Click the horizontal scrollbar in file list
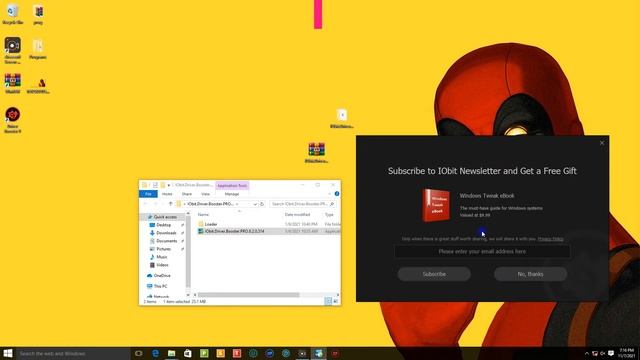The height and width of the screenshot is (360, 640). click(248, 295)
